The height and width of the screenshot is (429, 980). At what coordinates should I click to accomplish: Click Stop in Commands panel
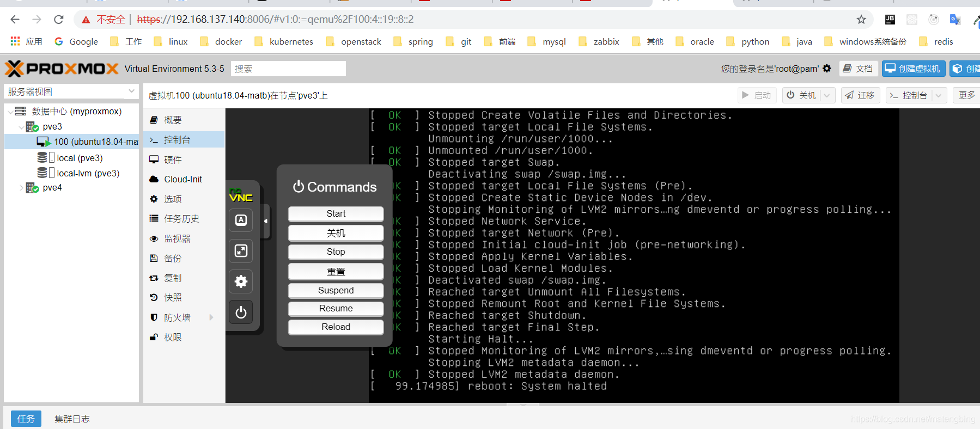pyautogui.click(x=336, y=252)
